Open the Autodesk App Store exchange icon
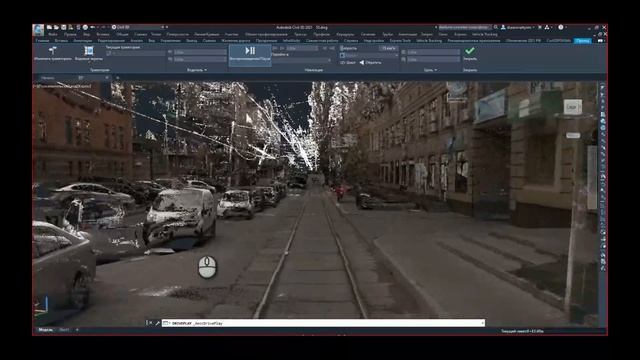Image resolution: width=640 pixels, height=360 pixels. 540,27
